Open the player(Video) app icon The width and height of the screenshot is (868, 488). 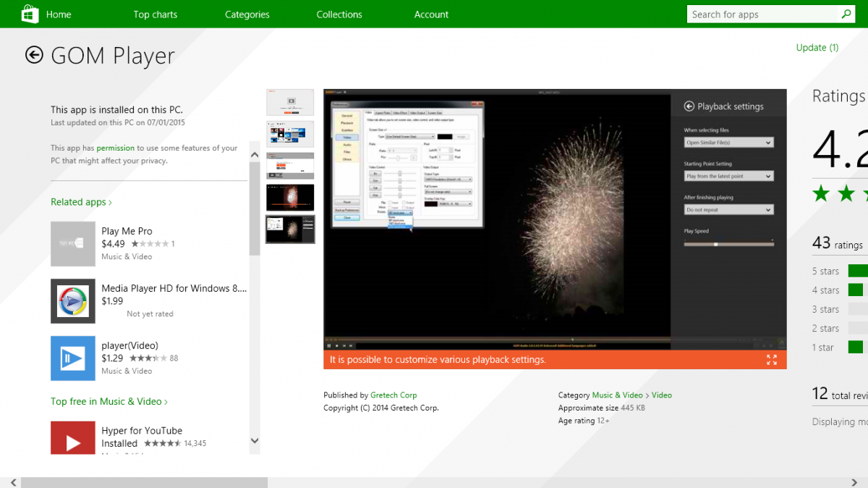tap(73, 358)
